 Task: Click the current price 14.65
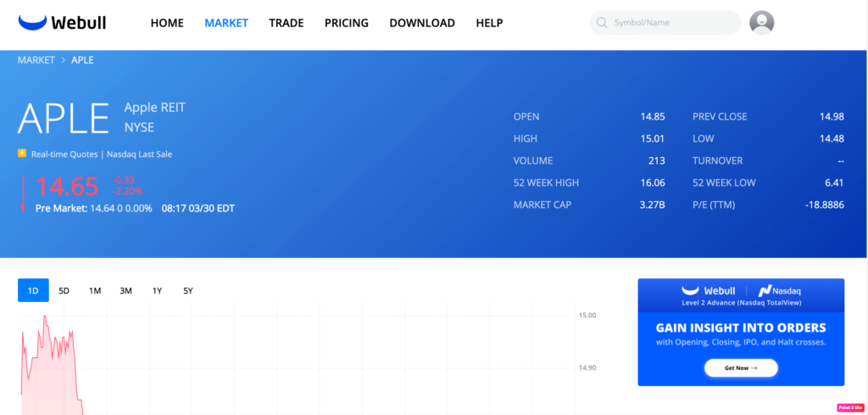pyautogui.click(x=67, y=187)
